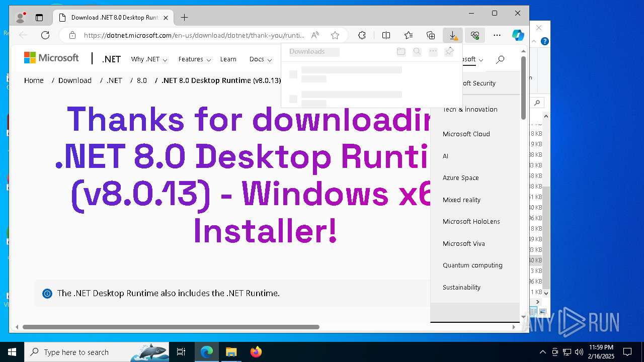Viewport: 644px width, 362px height.
Task: Show hidden system tray icons
Action: tap(542, 352)
